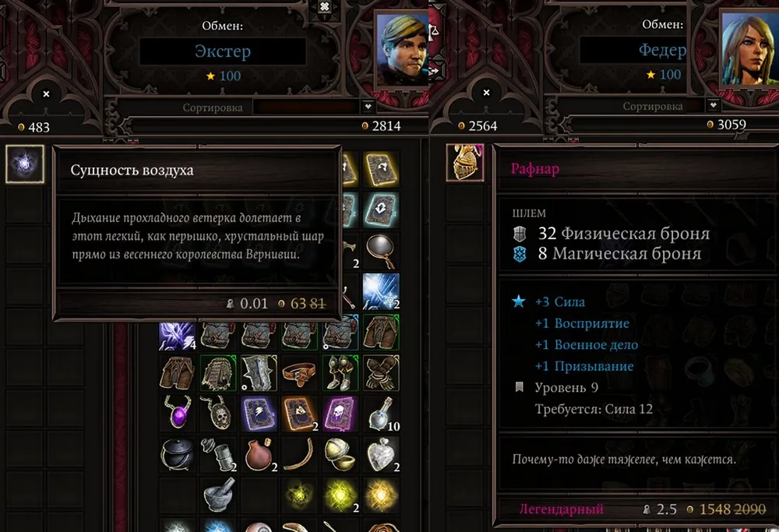This screenshot has height=532, width=779.
Task: Select the air essence item in the offer slot
Action: [25, 164]
